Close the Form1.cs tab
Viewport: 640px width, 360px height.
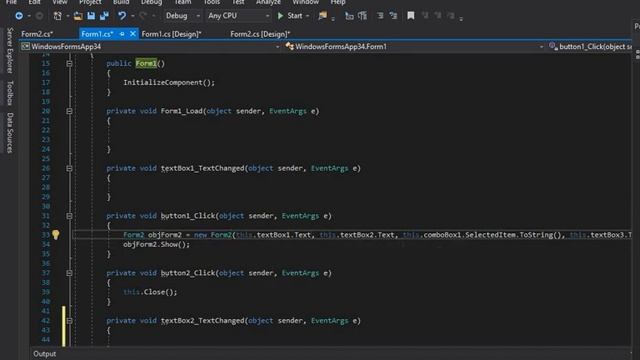133,34
